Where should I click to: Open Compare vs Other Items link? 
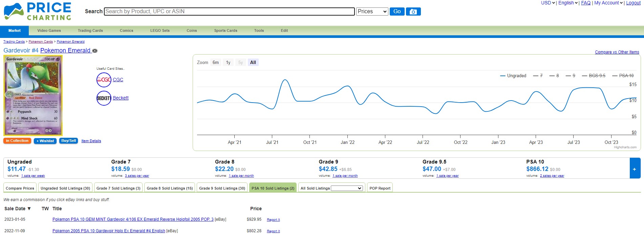coord(617,52)
